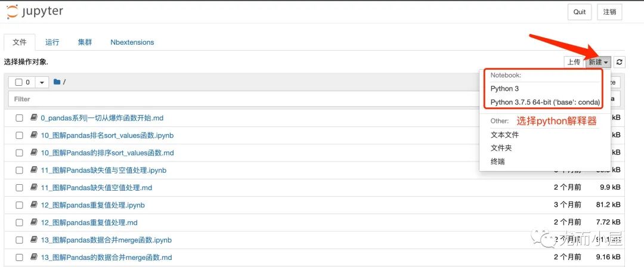Open 13_图解pandas数据合并merge函数.ipynb link
Viewport: 644px width, 267px height.
point(106,240)
